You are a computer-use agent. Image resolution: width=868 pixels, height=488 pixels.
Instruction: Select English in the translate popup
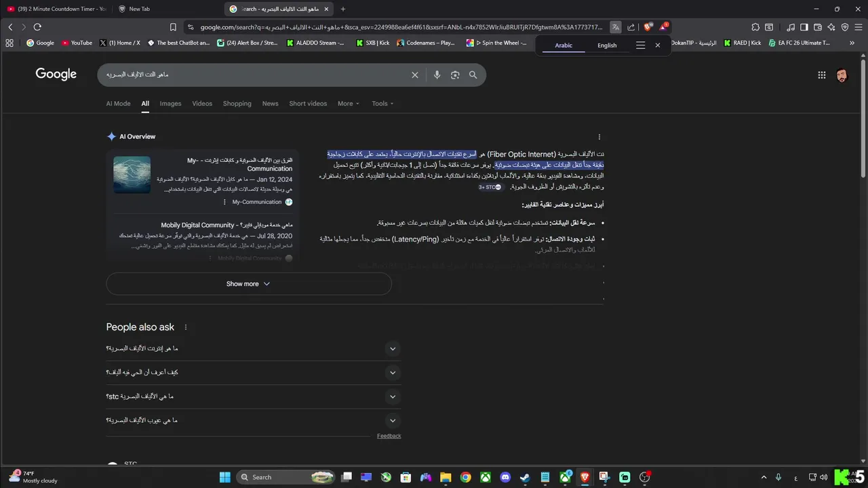pyautogui.click(x=607, y=45)
